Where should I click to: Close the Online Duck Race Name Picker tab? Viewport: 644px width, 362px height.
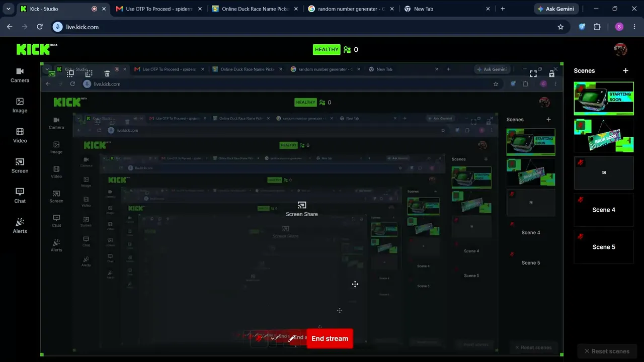tap(295, 9)
